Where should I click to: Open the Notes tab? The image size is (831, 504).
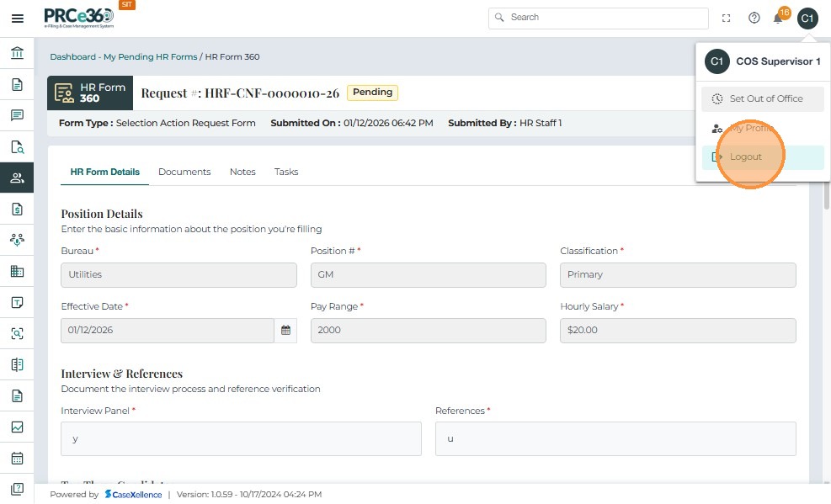pyautogui.click(x=242, y=172)
